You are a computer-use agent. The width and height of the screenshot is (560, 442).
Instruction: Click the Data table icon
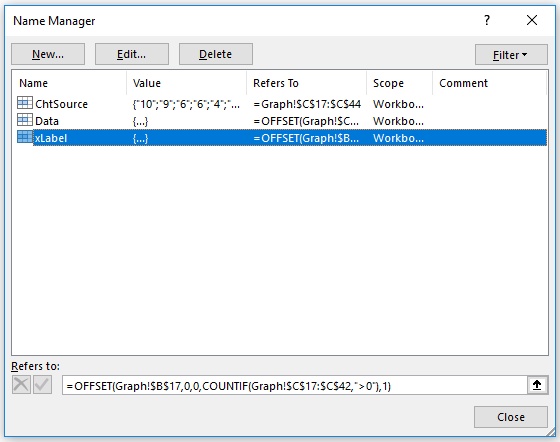pos(25,120)
